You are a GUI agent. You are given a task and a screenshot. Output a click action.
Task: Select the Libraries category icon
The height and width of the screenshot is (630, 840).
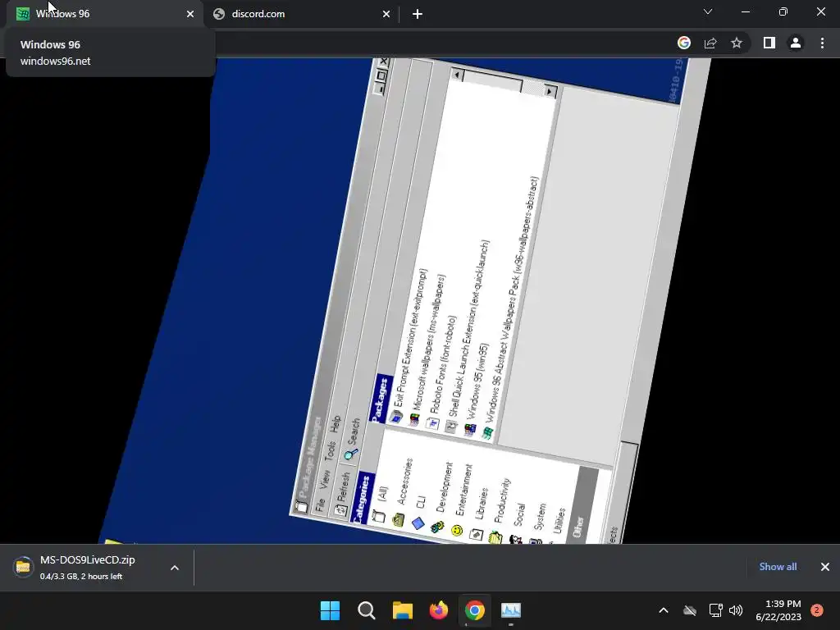click(477, 534)
